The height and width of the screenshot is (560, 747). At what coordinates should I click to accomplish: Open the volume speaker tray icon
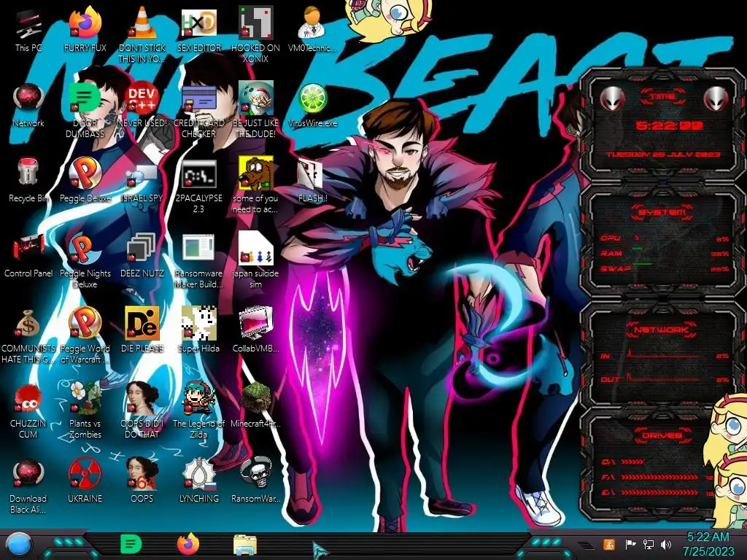click(666, 544)
